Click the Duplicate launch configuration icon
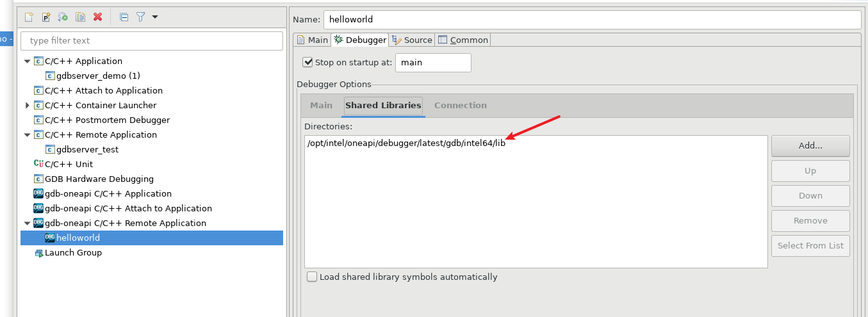Viewport: 868px width, 317px height. click(80, 17)
